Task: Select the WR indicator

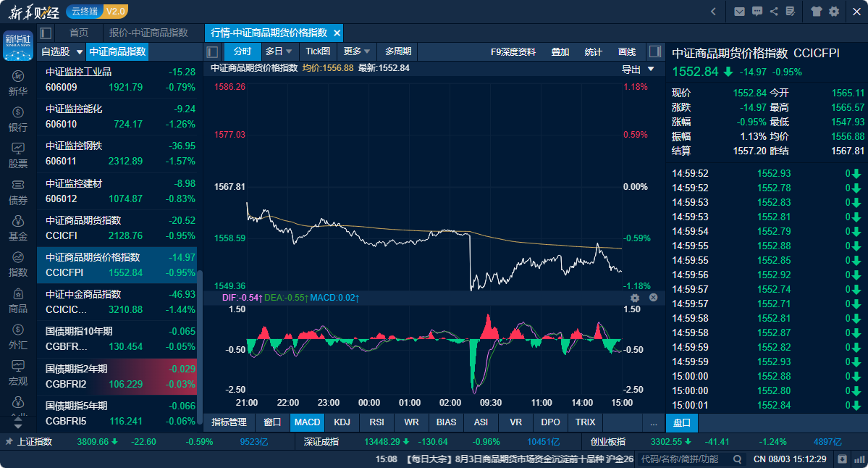Action: tap(411, 422)
